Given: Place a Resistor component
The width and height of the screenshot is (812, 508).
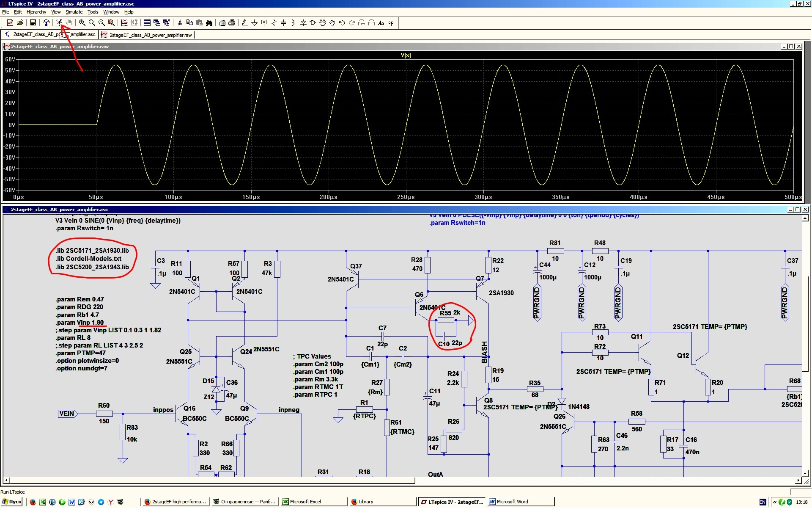Looking at the screenshot, I should tap(274, 22).
